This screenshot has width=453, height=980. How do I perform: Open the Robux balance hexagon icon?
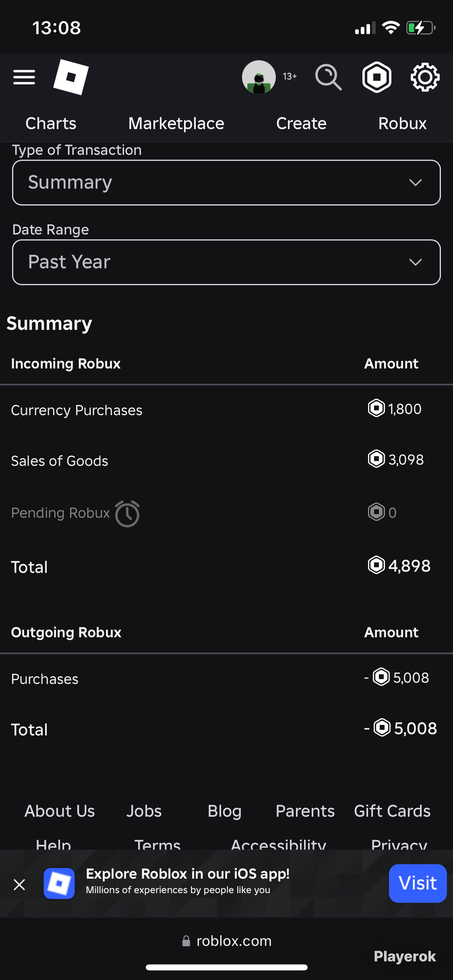(x=377, y=77)
